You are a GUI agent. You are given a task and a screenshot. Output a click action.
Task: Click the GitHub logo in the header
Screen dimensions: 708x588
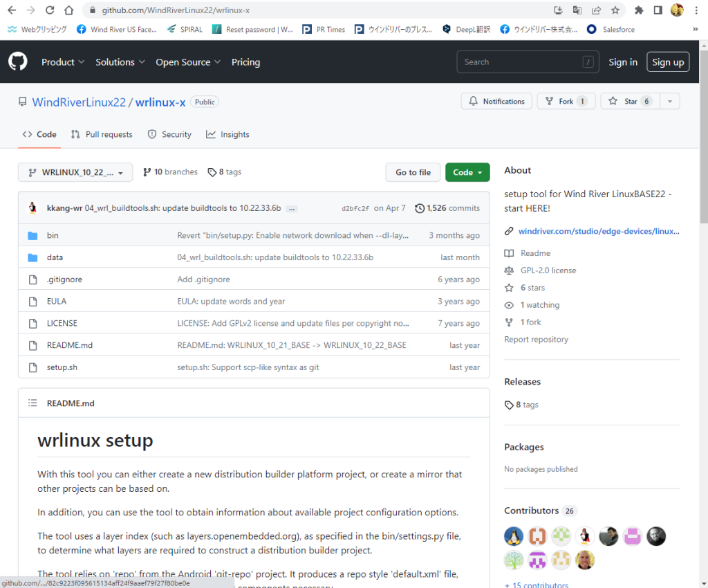(17, 62)
